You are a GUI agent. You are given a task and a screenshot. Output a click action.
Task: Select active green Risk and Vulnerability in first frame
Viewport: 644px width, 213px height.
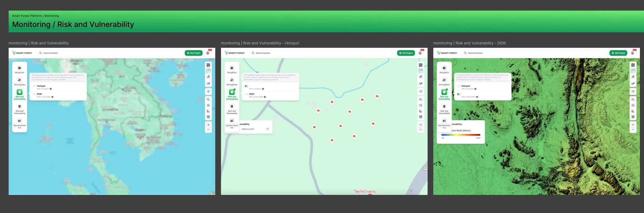19,95
